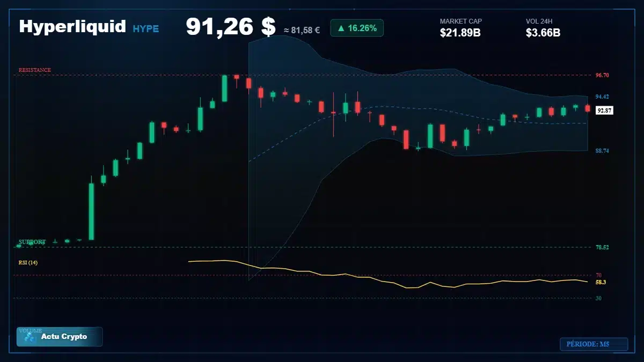Click the HYPE ticker symbol
This screenshot has height=362, width=644.
146,29
